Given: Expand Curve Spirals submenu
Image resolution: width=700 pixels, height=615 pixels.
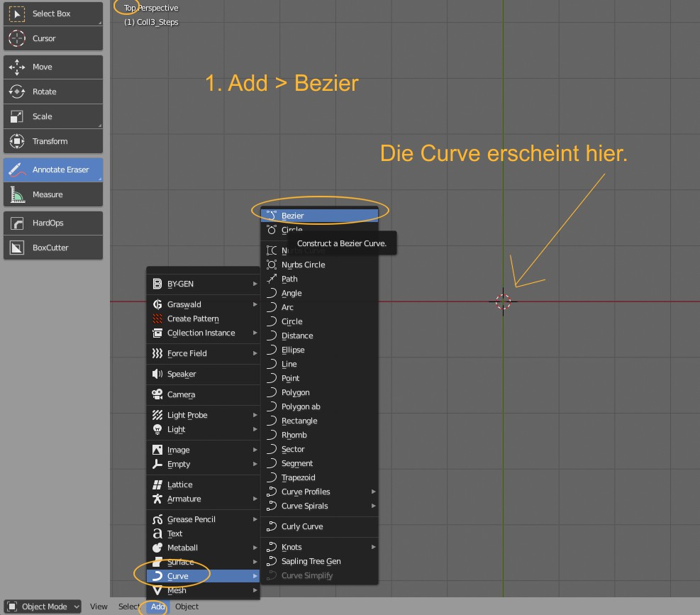Looking at the screenshot, I should pos(319,506).
